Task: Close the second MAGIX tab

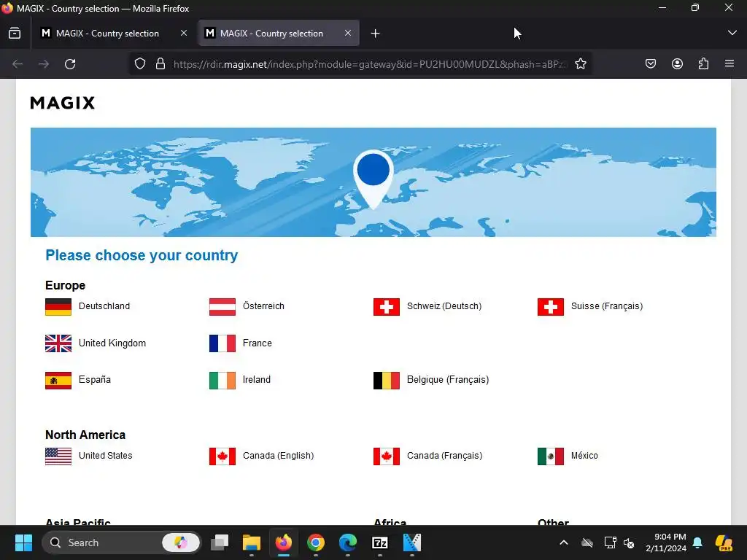Action: click(348, 34)
